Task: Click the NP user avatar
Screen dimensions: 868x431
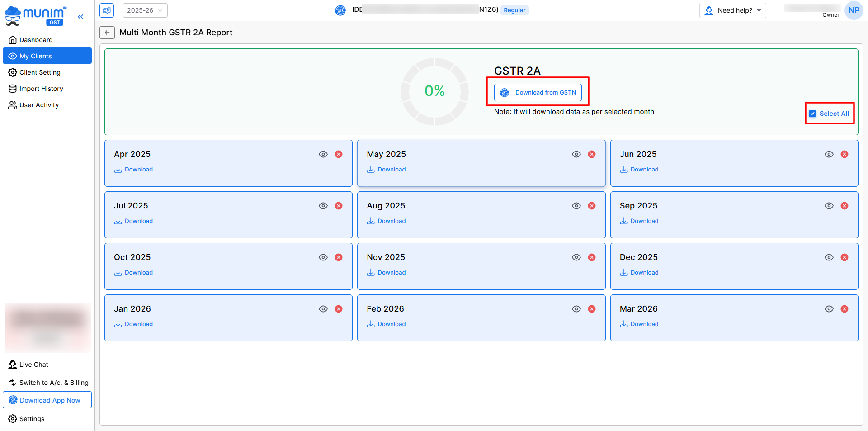Action: 854,10
